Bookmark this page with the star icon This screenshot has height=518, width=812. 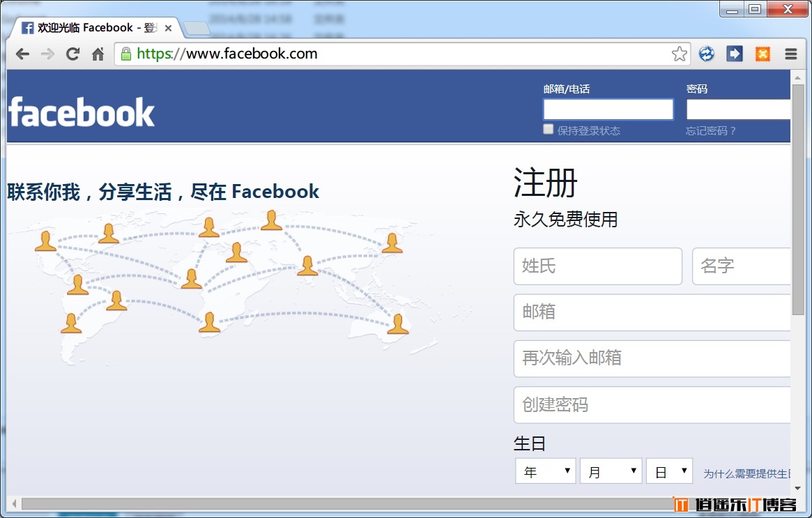coord(680,54)
